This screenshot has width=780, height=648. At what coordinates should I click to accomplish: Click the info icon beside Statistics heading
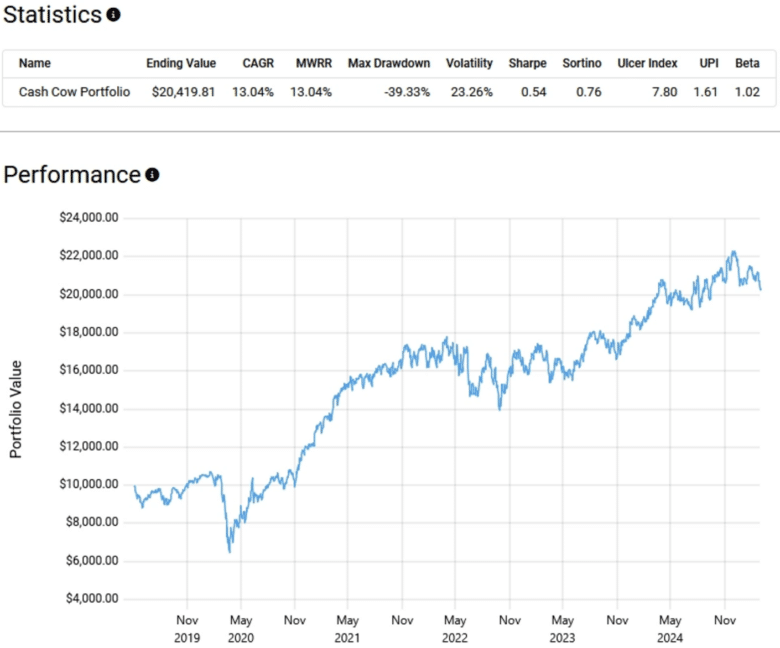coord(114,15)
